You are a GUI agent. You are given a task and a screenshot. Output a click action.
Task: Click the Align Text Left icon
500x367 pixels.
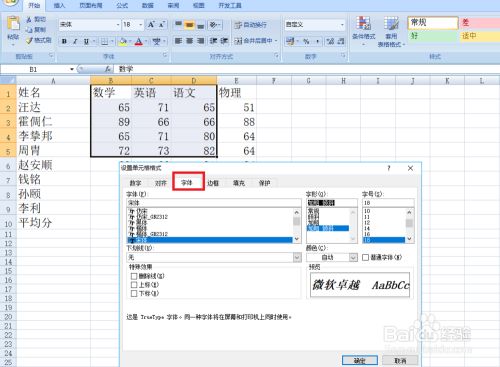tap(179, 41)
